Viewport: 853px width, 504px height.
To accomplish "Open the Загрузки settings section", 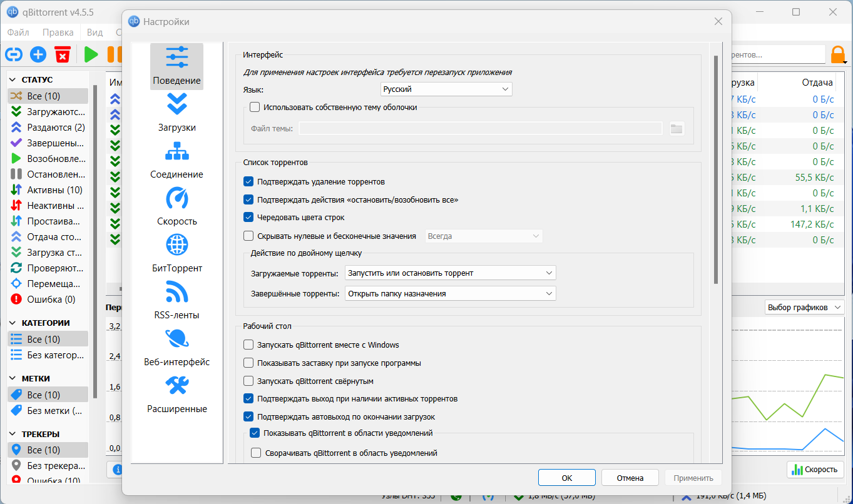I will pos(176,113).
